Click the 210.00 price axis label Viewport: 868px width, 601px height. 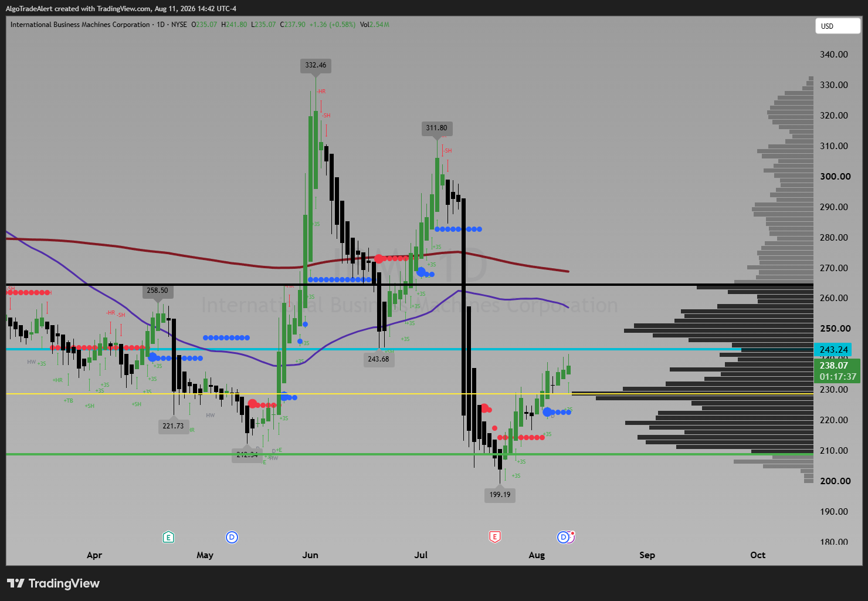tap(834, 451)
